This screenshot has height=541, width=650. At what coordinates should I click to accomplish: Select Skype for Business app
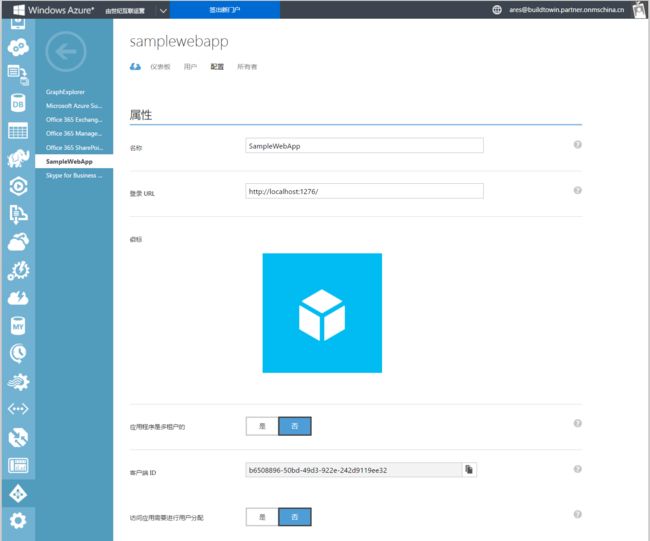tap(74, 175)
